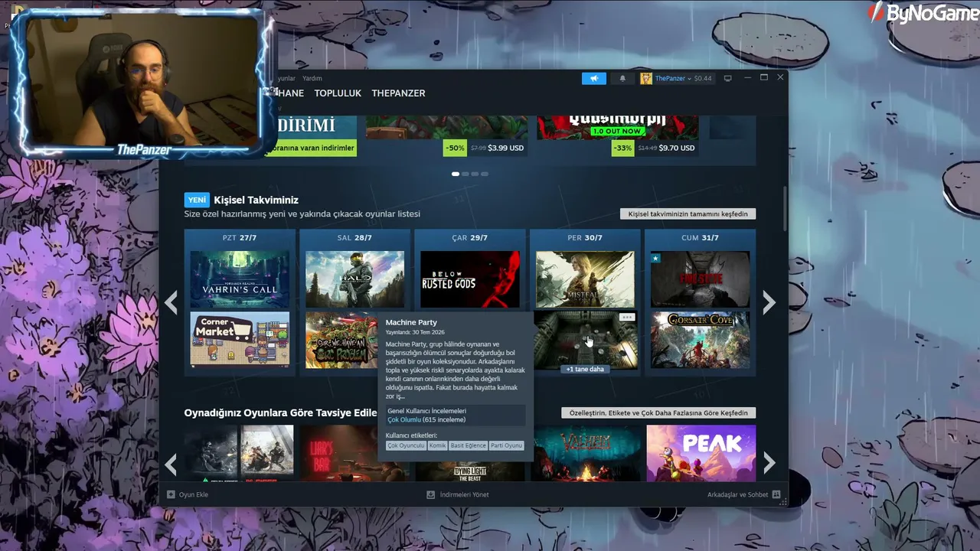Click the 'PZT 27/7' day header
Viewport: 980px width, 551px height.
point(240,238)
